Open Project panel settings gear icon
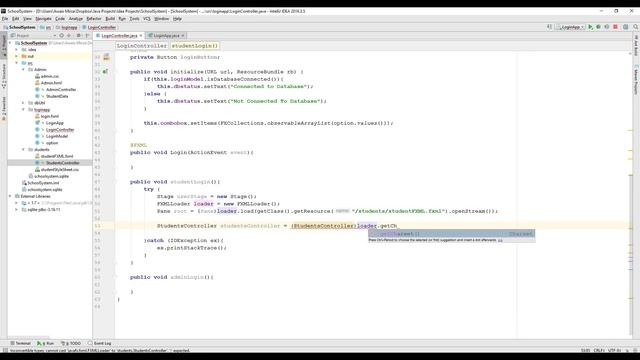Screen dimensions: 640x360 [x=79, y=36]
